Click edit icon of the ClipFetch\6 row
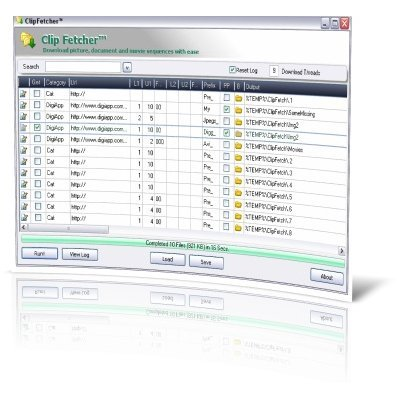This screenshot has width=400, height=400. click(24, 195)
